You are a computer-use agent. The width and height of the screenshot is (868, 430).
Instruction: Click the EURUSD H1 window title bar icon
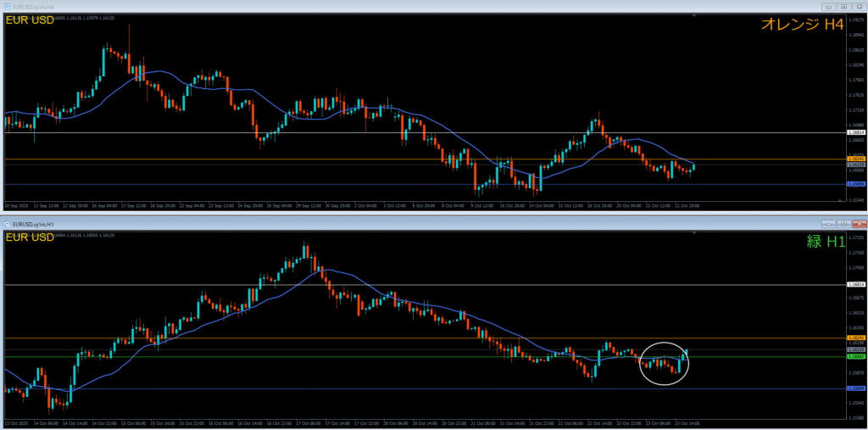(x=5, y=223)
